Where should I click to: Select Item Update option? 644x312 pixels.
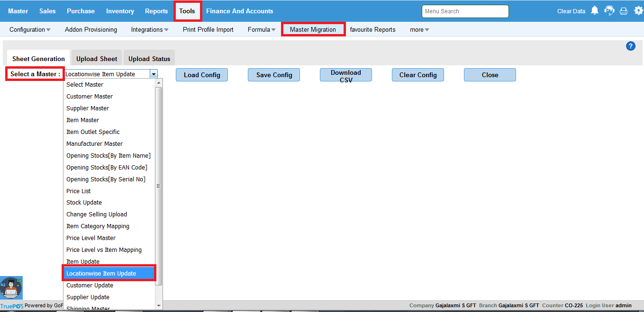(x=109, y=261)
